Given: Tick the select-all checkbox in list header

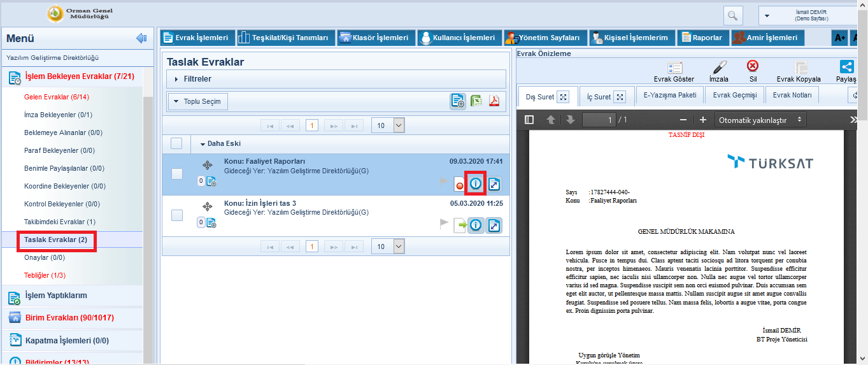Looking at the screenshot, I should point(176,143).
